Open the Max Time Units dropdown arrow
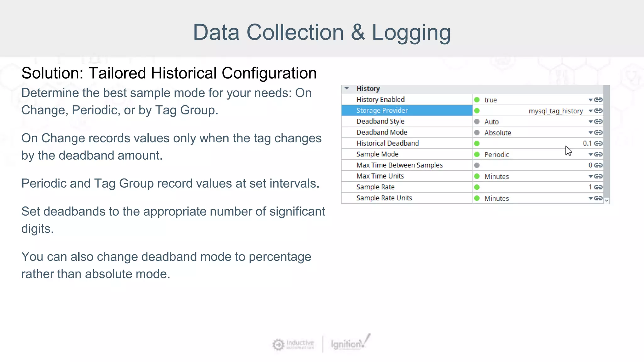The image size is (644, 362). pos(591,176)
